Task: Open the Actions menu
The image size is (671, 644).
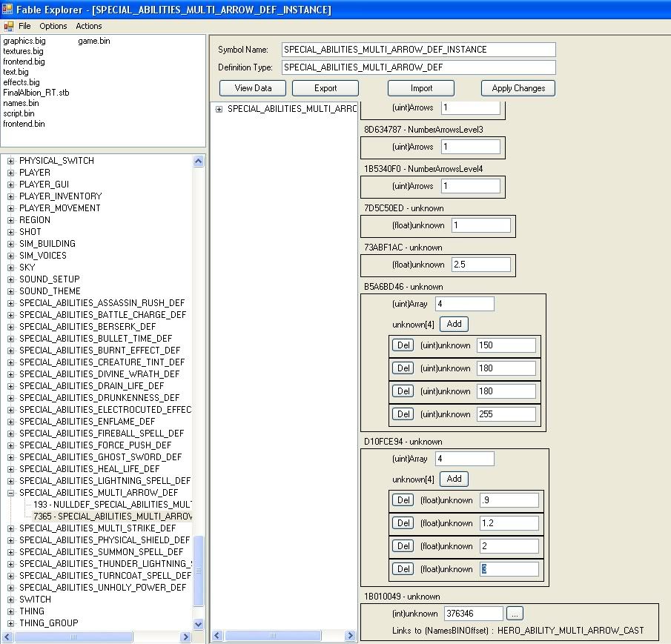Action: coord(88,26)
